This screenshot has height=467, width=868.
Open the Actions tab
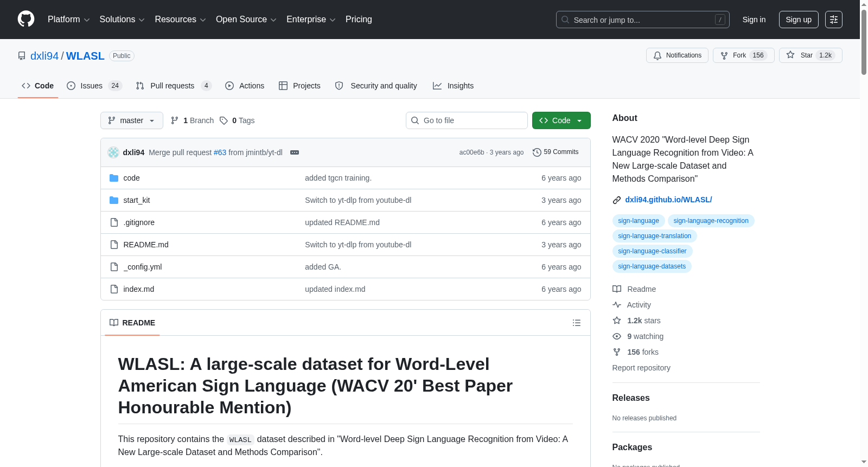click(x=245, y=86)
